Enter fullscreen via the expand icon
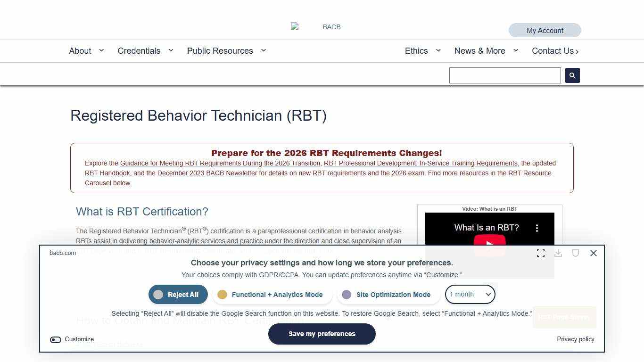The image size is (644, 362). click(x=541, y=253)
